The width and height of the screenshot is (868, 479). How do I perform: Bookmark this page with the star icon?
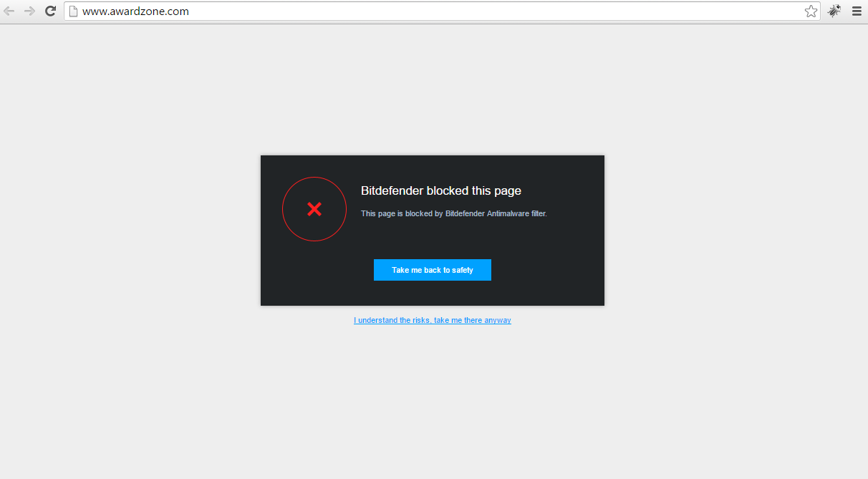(x=811, y=11)
